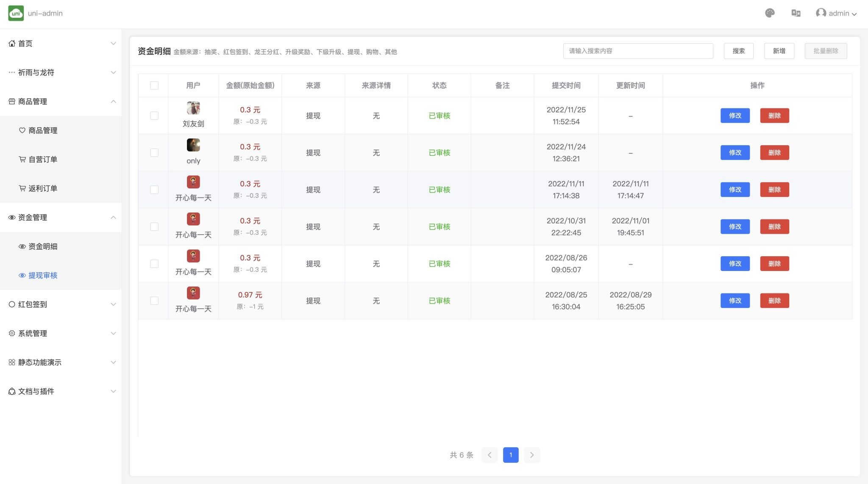Open 资金明细 menu item

point(43,246)
